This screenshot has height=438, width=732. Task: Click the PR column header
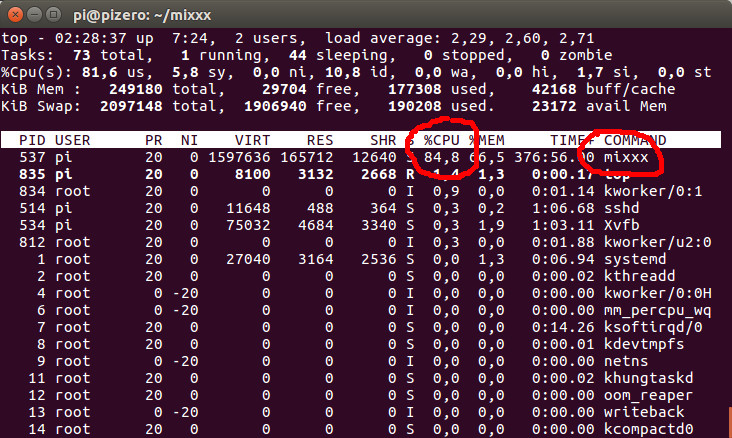(154, 140)
